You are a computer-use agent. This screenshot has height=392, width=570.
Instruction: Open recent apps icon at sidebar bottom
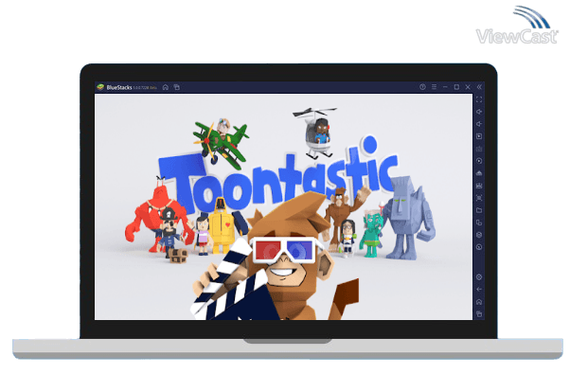(479, 313)
